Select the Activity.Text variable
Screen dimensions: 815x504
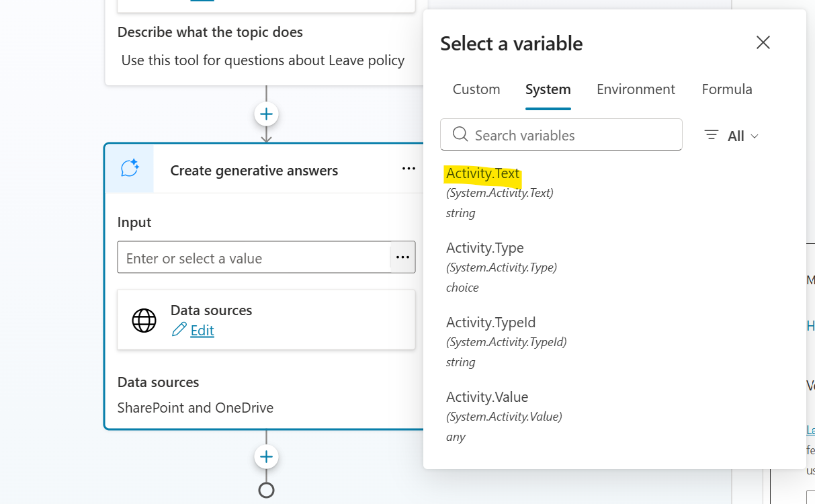point(482,173)
